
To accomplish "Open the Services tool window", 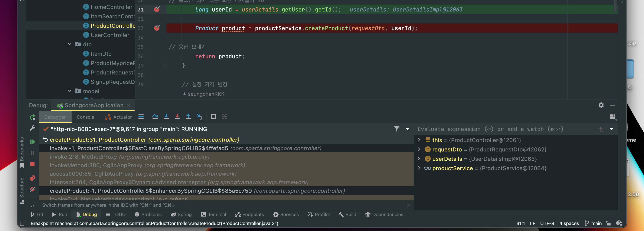I will (x=286, y=214).
